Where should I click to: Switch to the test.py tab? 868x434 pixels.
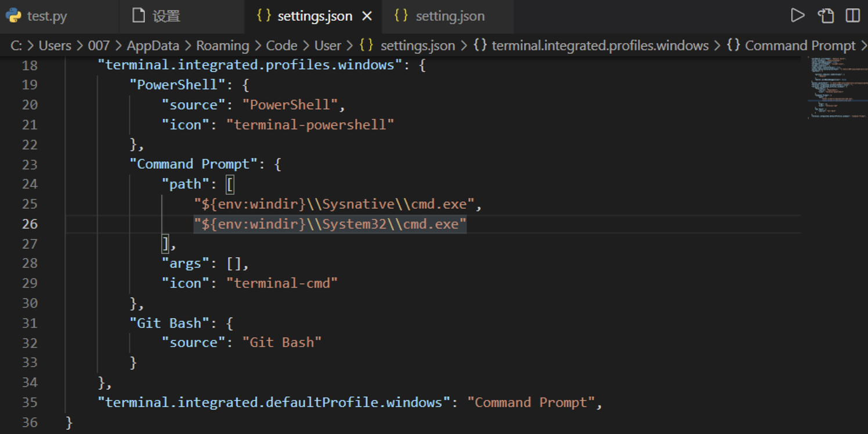59,16
